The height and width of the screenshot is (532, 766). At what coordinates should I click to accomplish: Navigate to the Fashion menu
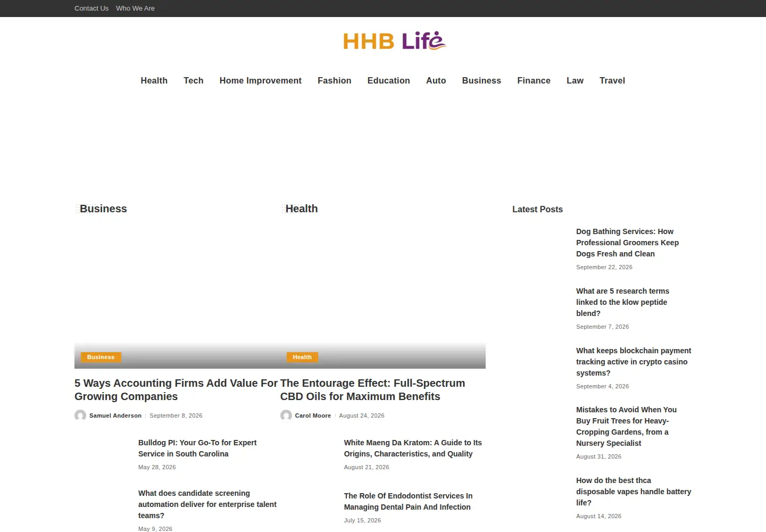coord(335,81)
